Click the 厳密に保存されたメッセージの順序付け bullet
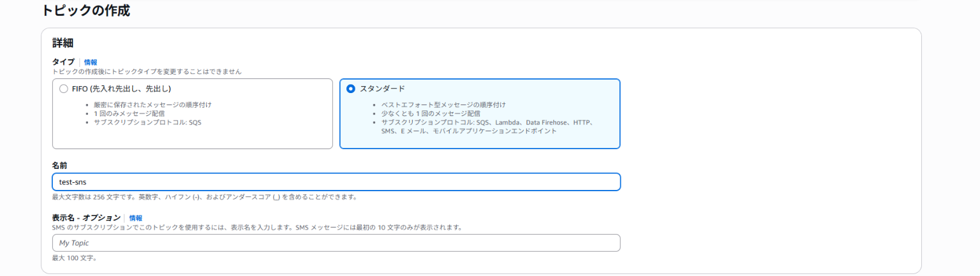 (x=152, y=105)
